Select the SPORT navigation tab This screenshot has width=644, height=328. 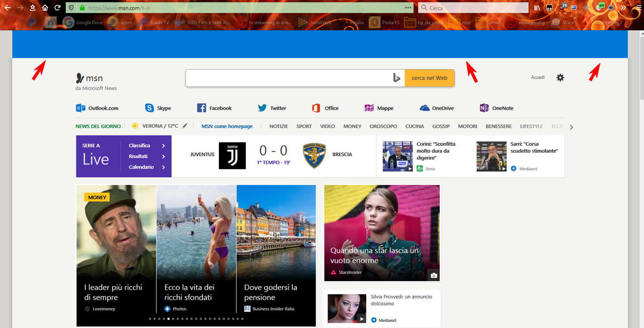(304, 126)
